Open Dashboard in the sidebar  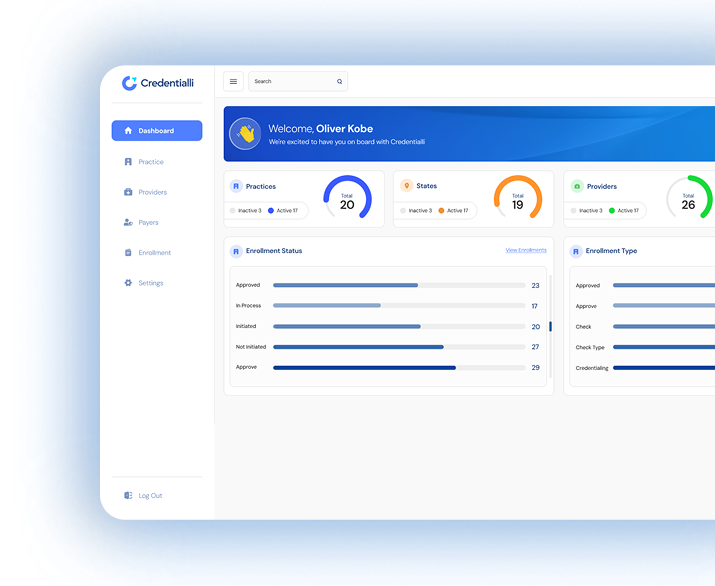point(157,131)
